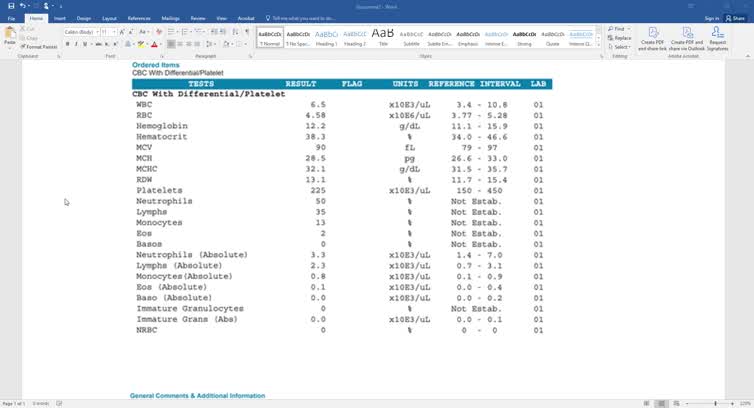Click the Request Signatures icon
This screenshot has height=408, width=754.
(717, 38)
